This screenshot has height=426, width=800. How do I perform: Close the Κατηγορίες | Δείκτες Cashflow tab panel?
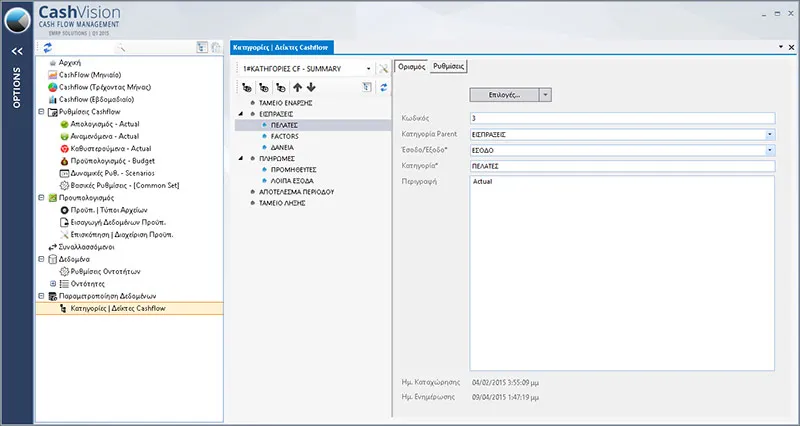click(x=791, y=47)
